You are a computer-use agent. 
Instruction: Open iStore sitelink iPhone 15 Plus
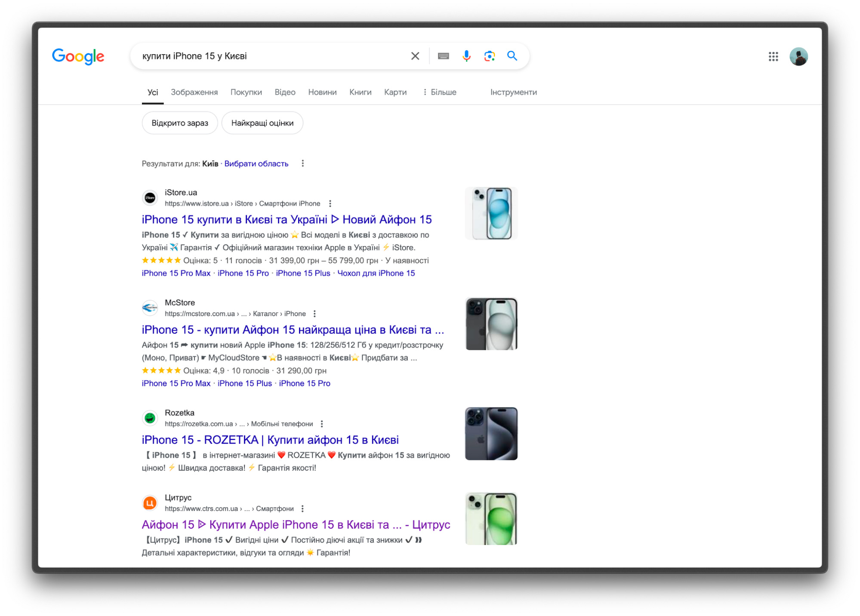click(x=303, y=273)
